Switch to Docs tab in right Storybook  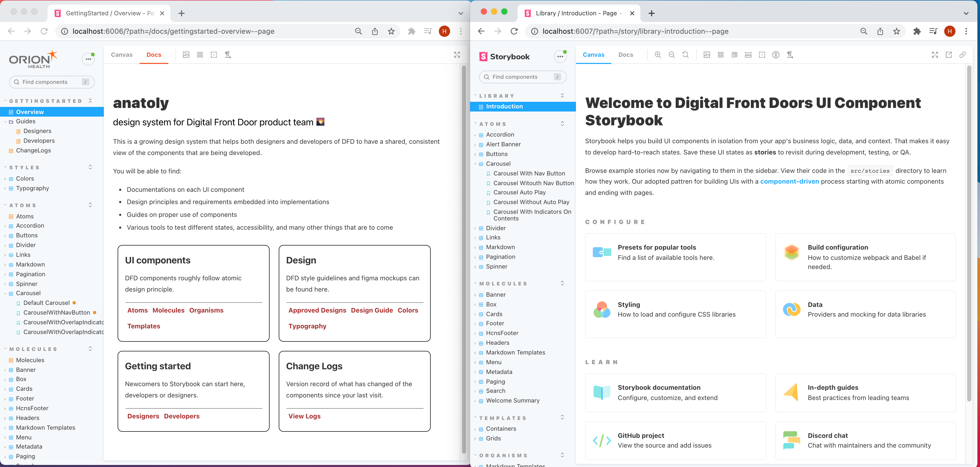point(626,55)
